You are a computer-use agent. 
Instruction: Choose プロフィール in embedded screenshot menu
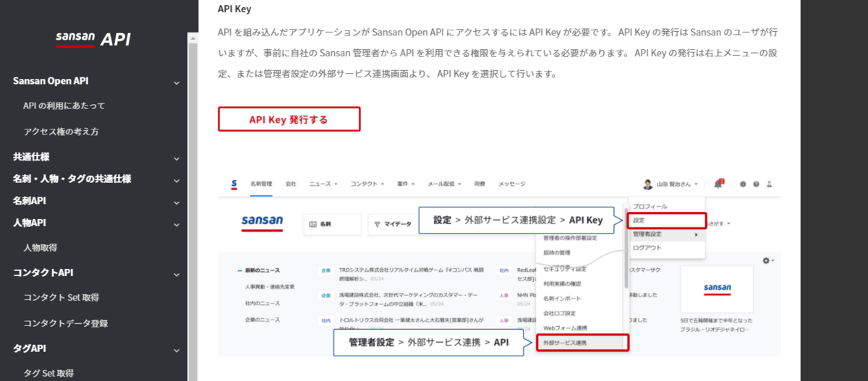(x=650, y=207)
